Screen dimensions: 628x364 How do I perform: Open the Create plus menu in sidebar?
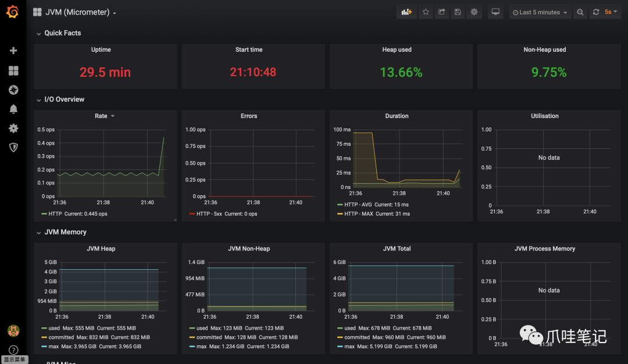tap(13, 51)
